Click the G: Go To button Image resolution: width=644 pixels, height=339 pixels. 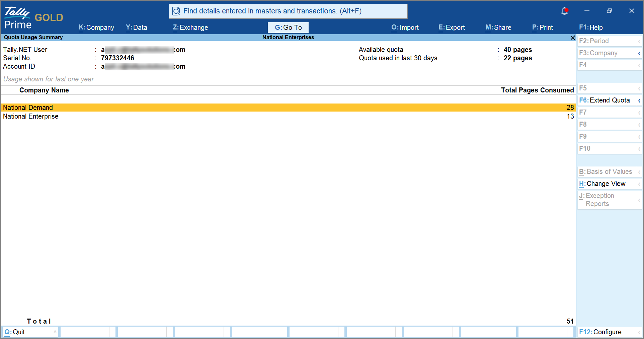click(288, 27)
